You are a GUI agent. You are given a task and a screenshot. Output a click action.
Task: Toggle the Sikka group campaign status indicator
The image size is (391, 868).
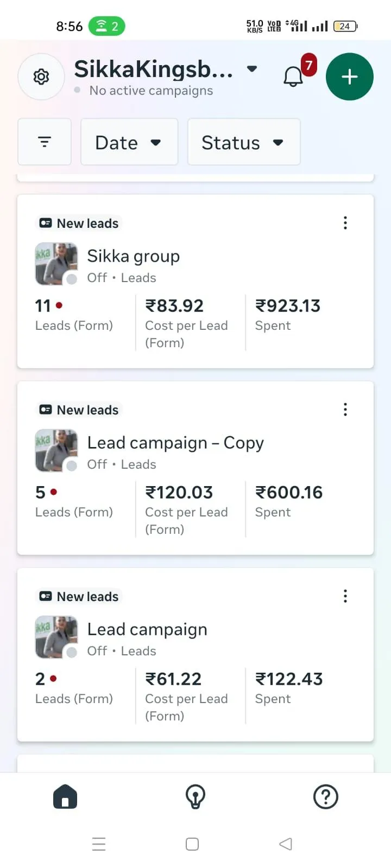click(x=71, y=279)
